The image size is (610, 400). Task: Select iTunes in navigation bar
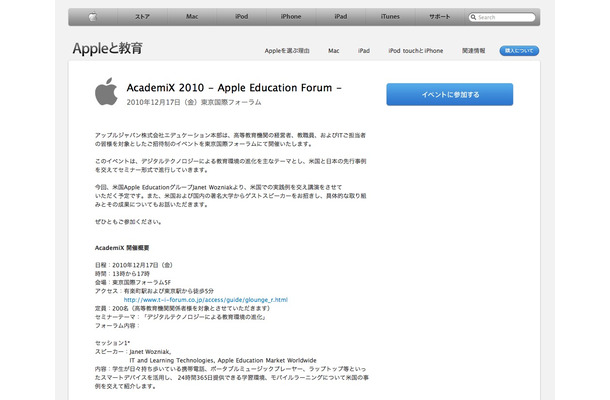click(x=390, y=17)
